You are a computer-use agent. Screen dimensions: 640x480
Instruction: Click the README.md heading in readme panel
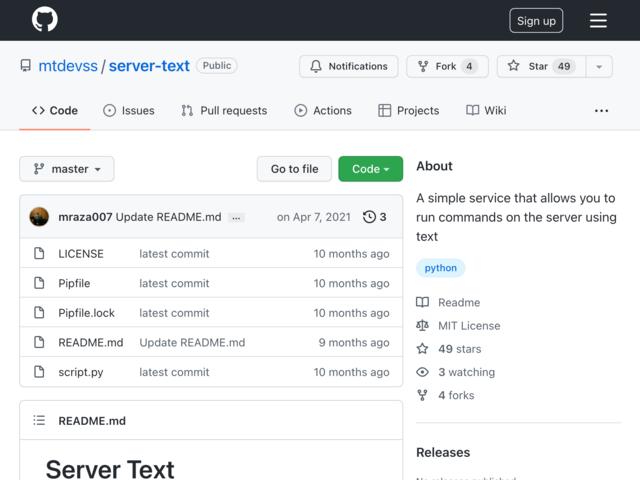[x=92, y=421]
